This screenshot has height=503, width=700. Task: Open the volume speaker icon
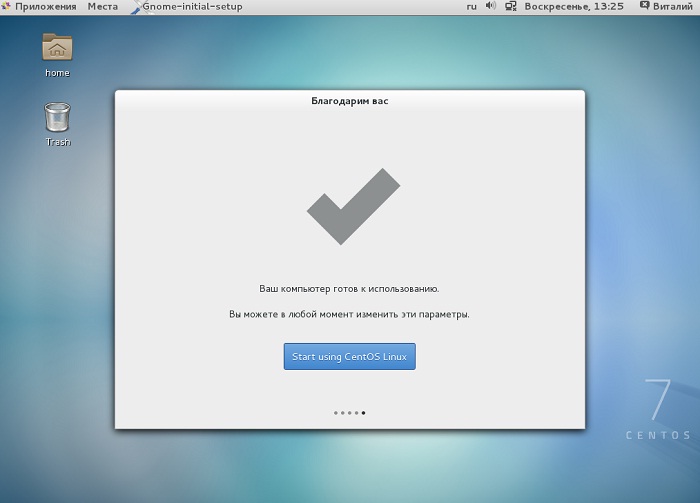click(x=491, y=6)
